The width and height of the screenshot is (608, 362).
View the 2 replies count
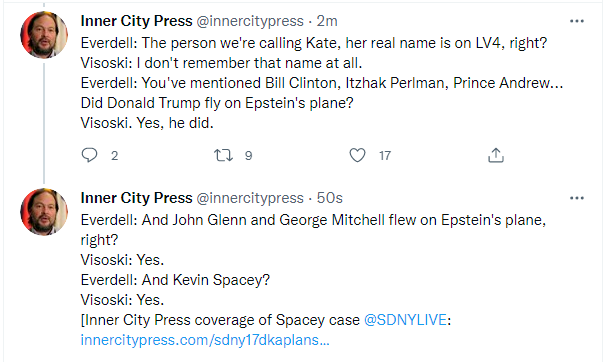coord(114,155)
